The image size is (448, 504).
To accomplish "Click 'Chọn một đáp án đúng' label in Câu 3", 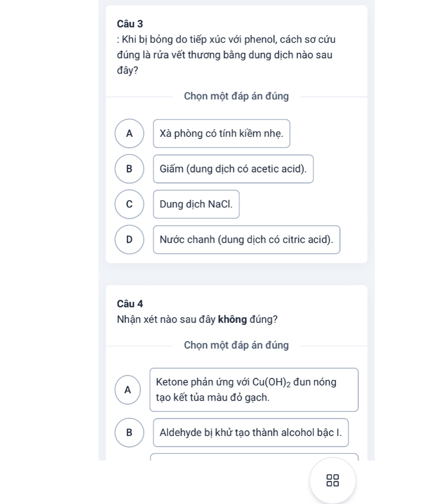I will [x=236, y=96].
